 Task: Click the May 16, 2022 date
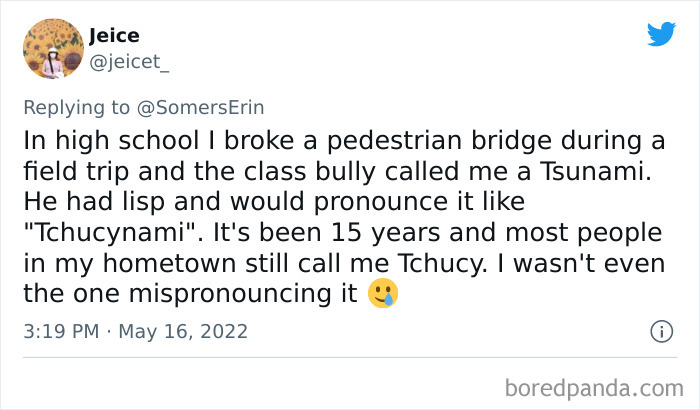point(184,331)
